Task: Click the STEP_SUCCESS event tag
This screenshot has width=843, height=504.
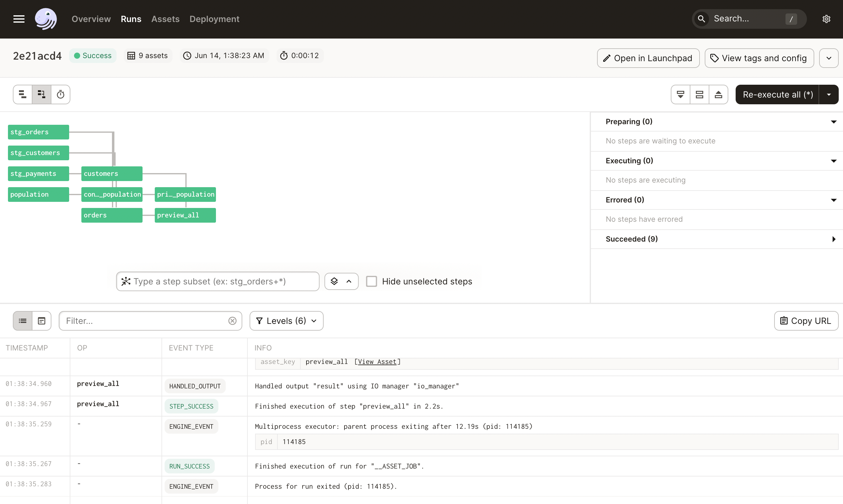Action: click(x=191, y=406)
